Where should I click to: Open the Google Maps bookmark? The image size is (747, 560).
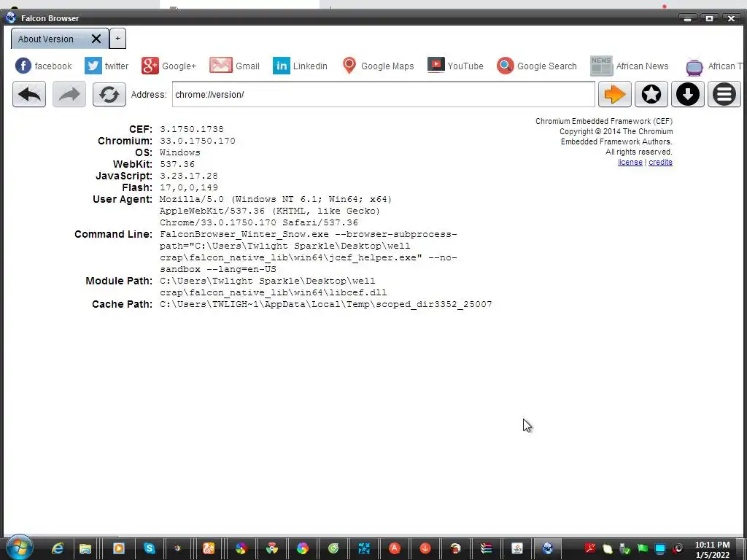click(378, 66)
